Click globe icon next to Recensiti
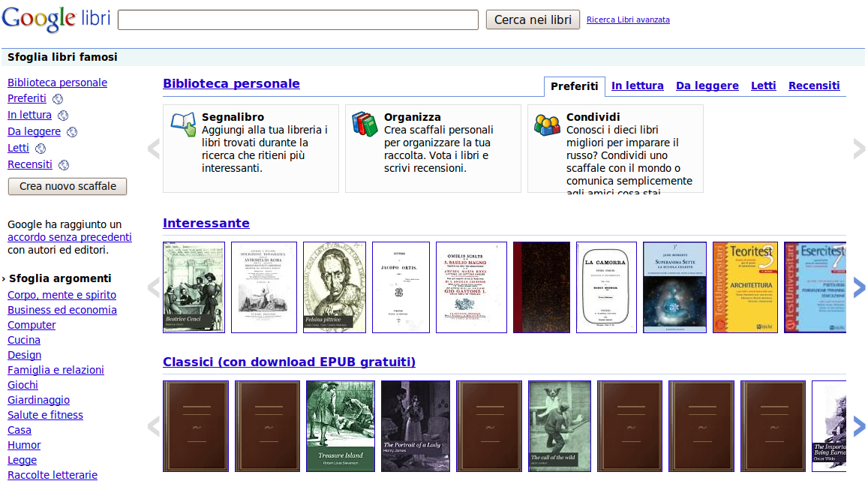868x484 pixels. (64, 165)
